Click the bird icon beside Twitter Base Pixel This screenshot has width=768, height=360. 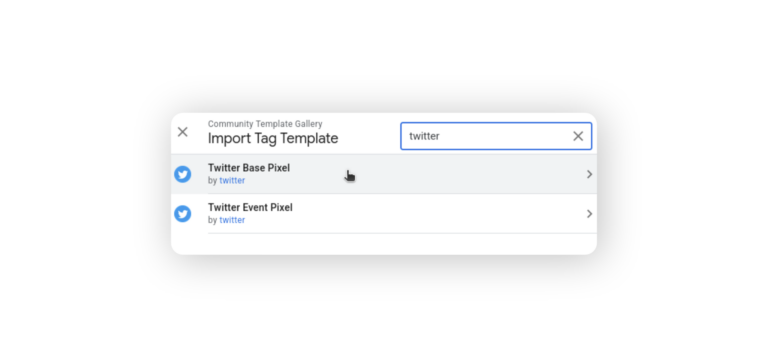coord(183,174)
